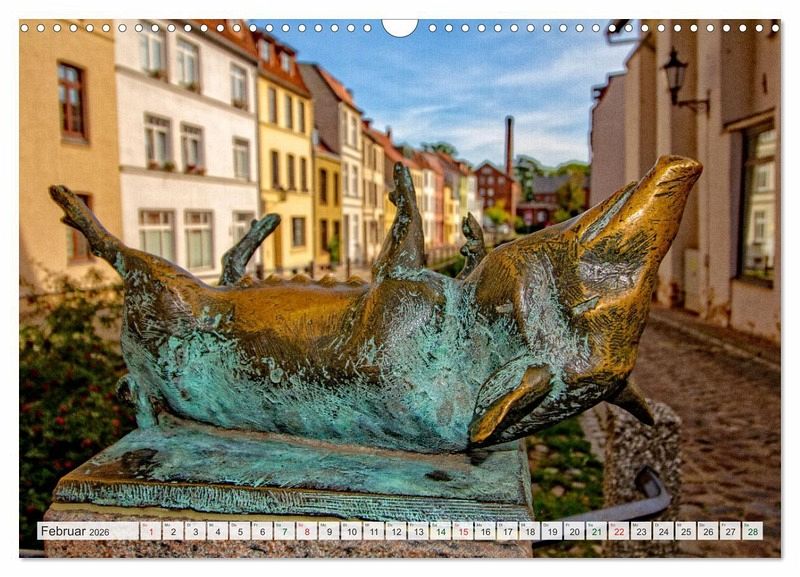This screenshot has width=800, height=577.
Task: Select day 20 in the calendar strip
Action: [574, 531]
